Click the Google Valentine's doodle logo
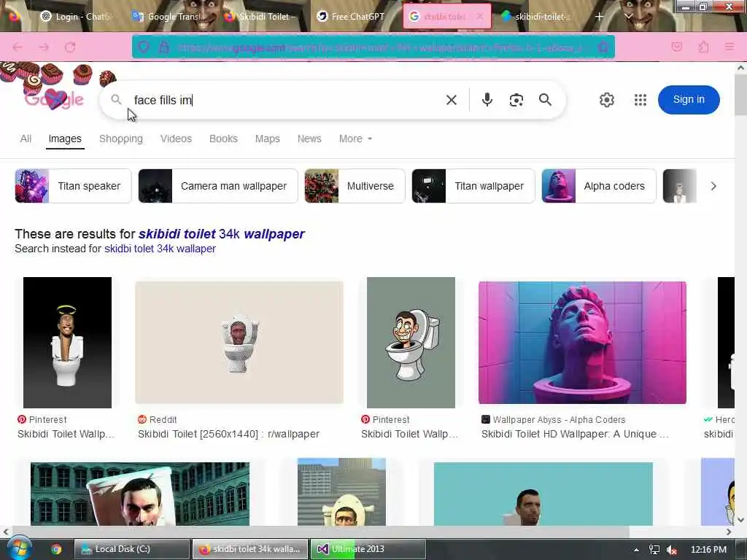747x560 pixels. (53, 99)
